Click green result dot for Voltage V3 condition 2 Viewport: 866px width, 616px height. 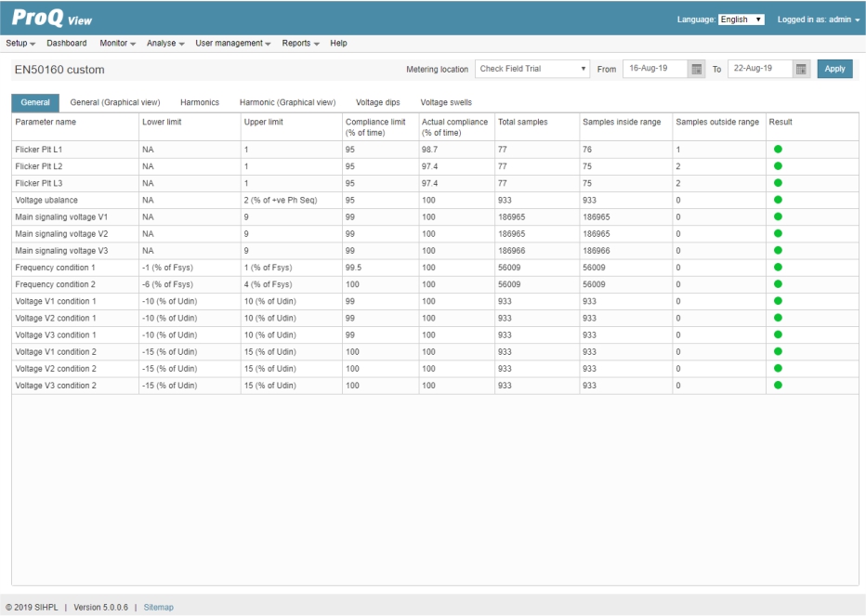click(x=778, y=385)
